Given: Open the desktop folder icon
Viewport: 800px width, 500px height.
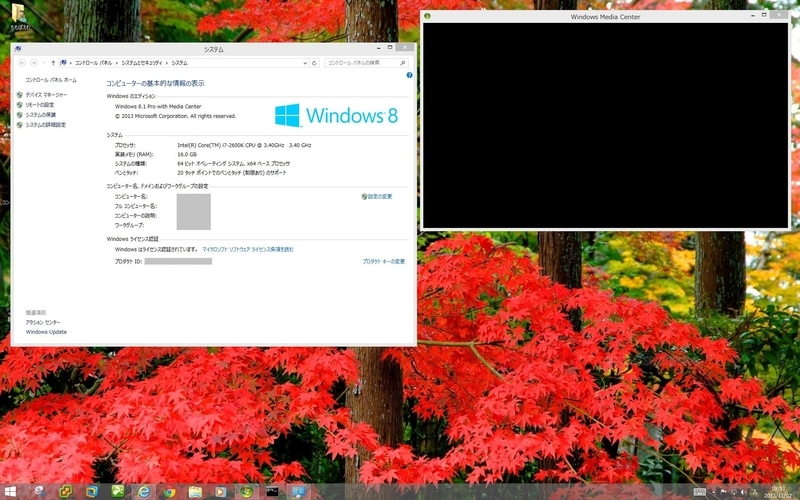Looking at the screenshot, I should click(x=19, y=17).
